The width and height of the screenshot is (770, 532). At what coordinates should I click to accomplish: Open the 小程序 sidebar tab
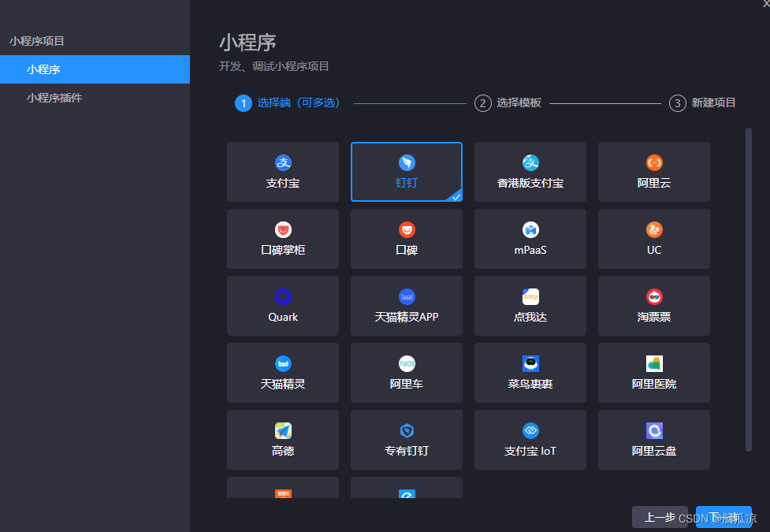tap(95, 69)
